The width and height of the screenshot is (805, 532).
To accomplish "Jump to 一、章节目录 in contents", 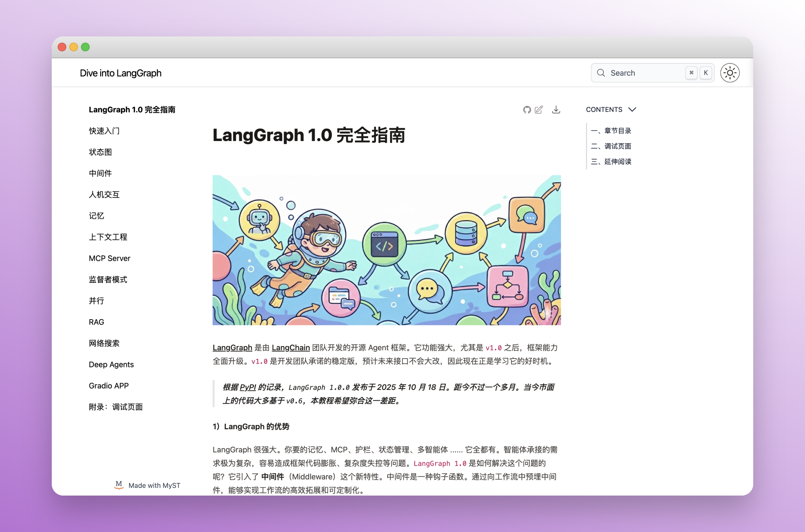I will 611,131.
